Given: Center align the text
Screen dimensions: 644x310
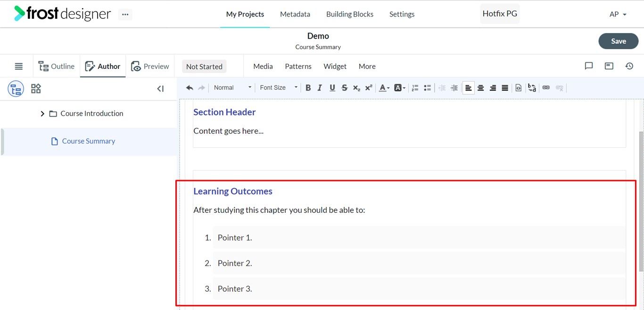Looking at the screenshot, I should [480, 88].
